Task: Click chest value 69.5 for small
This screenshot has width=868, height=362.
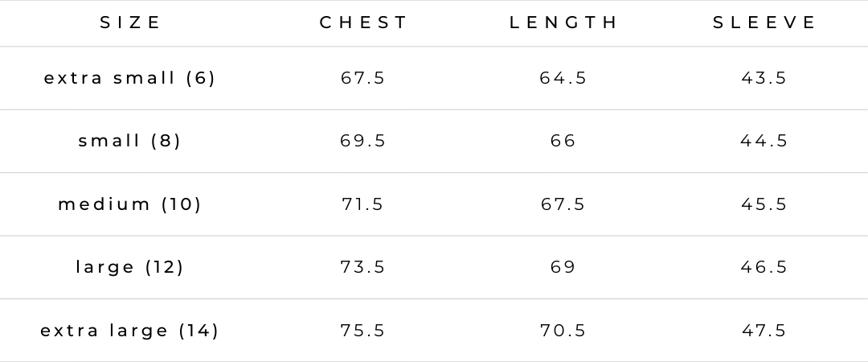Action: point(363,141)
